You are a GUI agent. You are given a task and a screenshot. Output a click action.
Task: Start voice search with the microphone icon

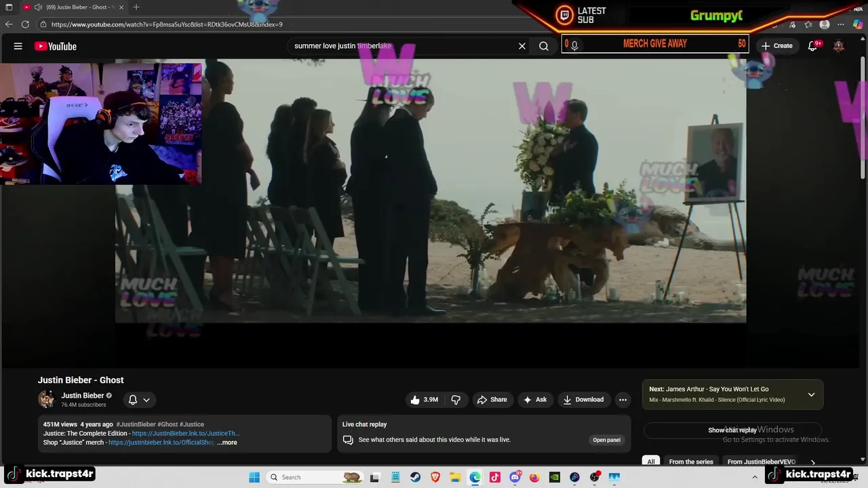click(574, 45)
